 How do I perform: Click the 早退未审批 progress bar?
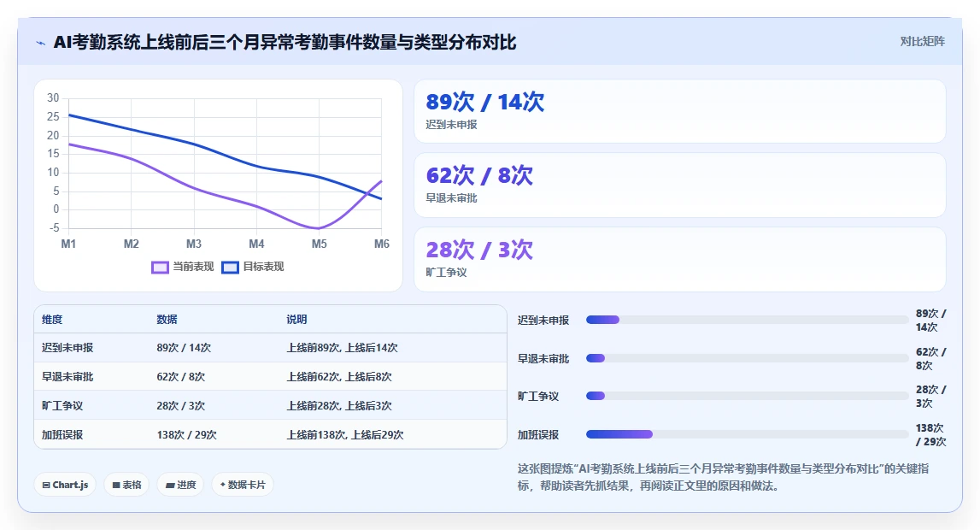tap(747, 358)
